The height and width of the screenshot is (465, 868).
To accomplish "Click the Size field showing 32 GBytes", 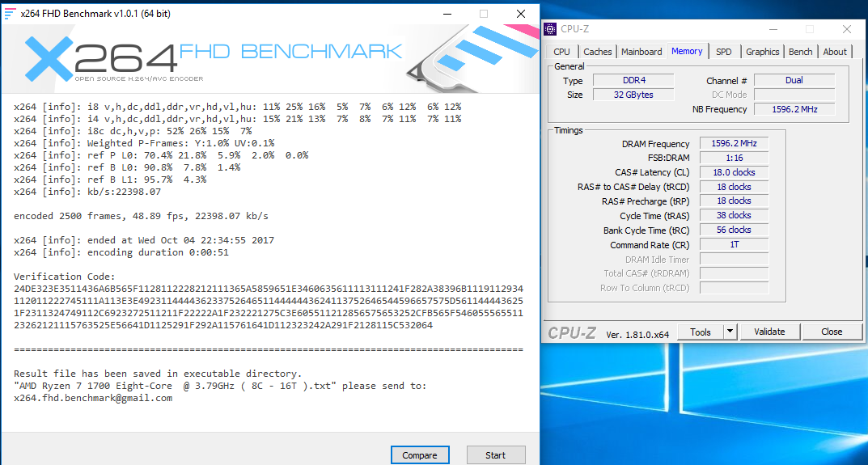I will pyautogui.click(x=633, y=95).
